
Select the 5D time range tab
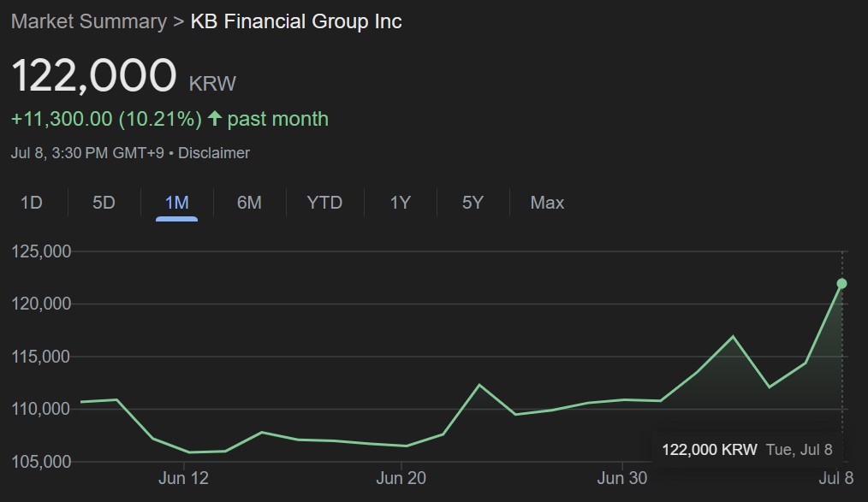(104, 203)
